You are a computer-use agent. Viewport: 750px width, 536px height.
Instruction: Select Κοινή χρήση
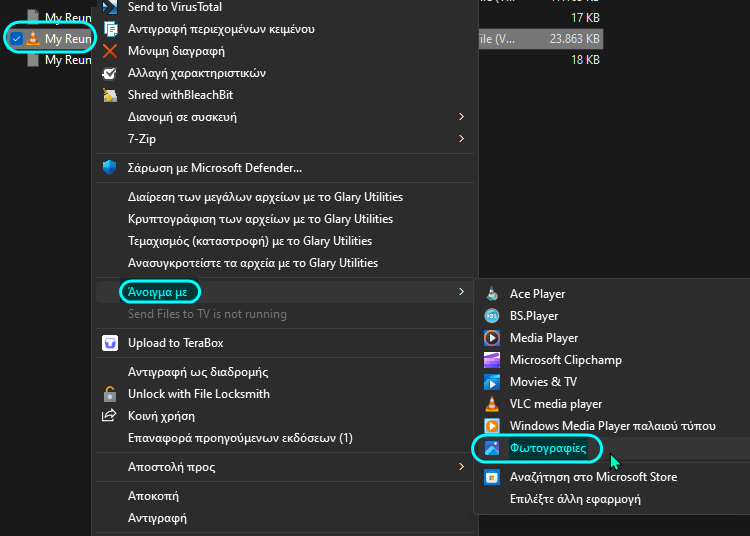tap(285, 416)
